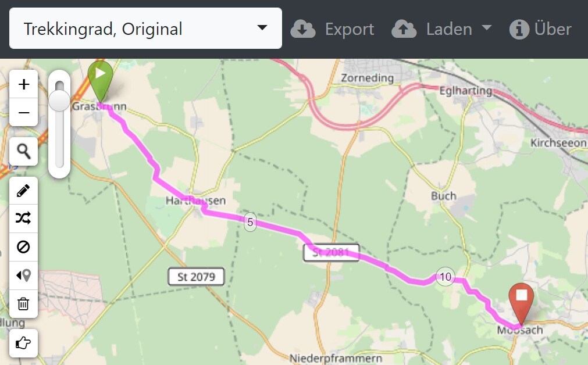Zoom out with the minus button
Screen dimensions: 588x365
pyautogui.click(x=24, y=112)
